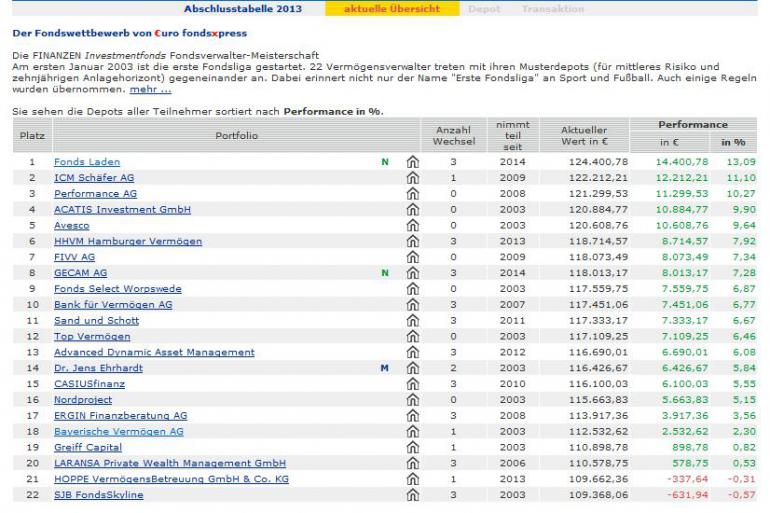Click the house icon for SJB FondsSkyline
The image size is (770, 513).
(x=412, y=495)
